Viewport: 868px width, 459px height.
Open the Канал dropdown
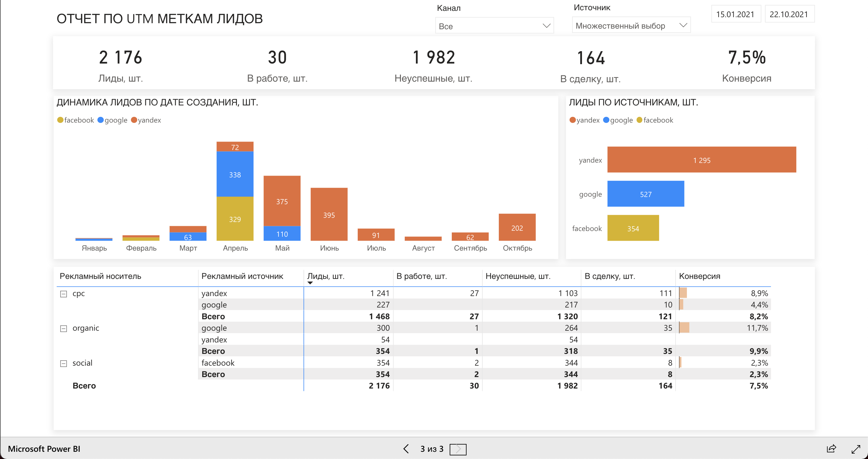click(494, 26)
